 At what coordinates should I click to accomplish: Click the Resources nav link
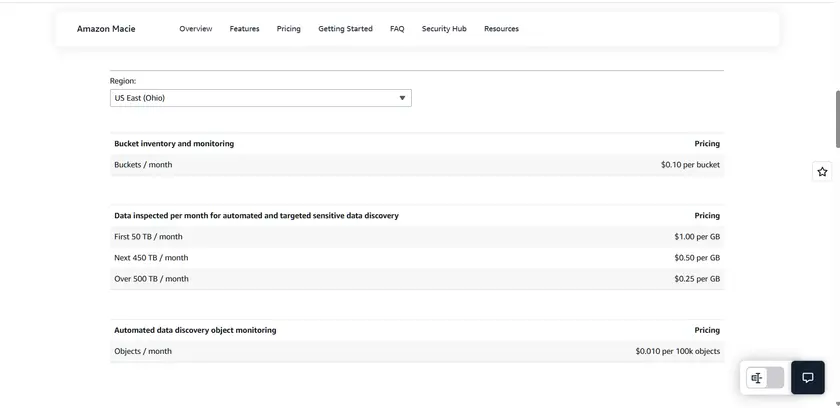click(501, 29)
